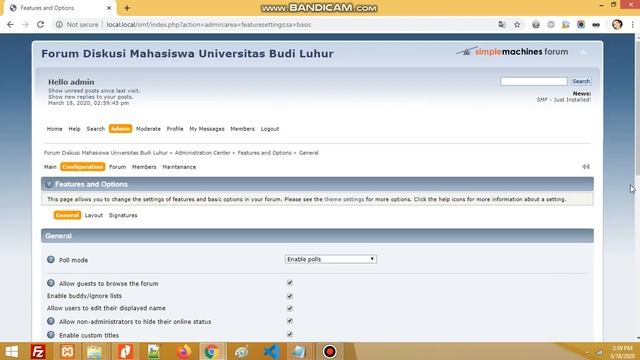Open a new browser tab
This screenshot has width=640, height=360.
127,8
